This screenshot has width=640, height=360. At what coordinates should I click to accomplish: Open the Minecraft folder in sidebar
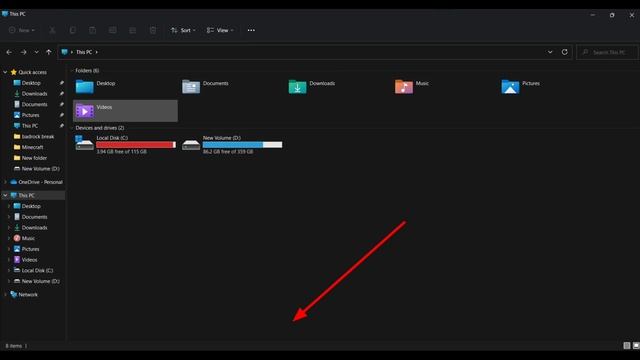33,147
